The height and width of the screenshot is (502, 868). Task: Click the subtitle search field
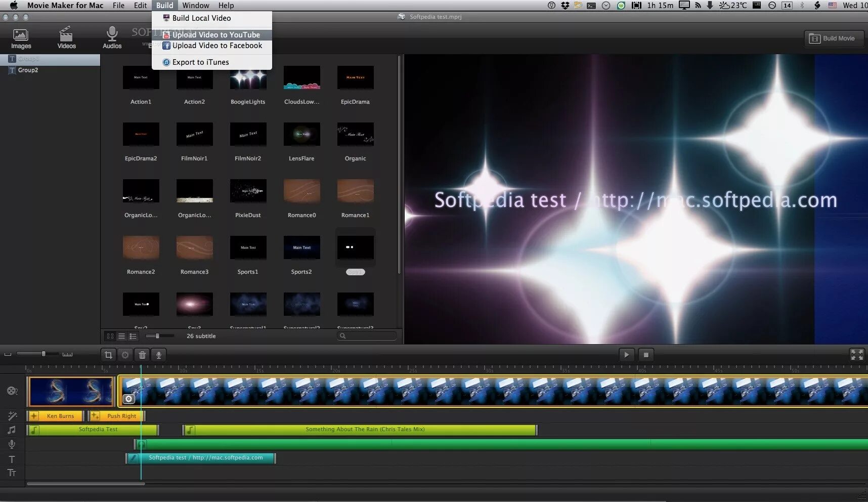coord(367,336)
